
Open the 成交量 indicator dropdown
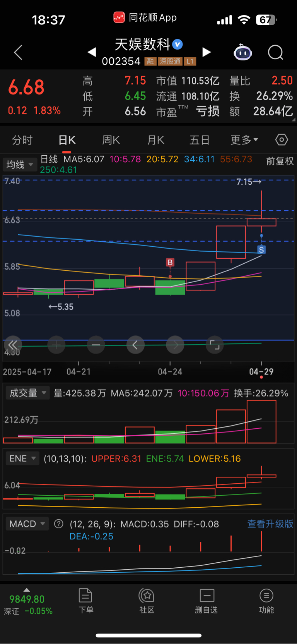coord(27,393)
